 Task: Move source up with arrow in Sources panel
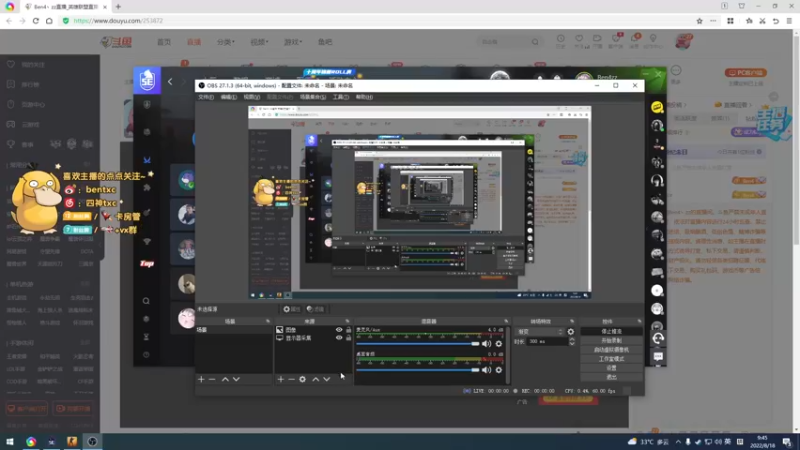(x=316, y=380)
